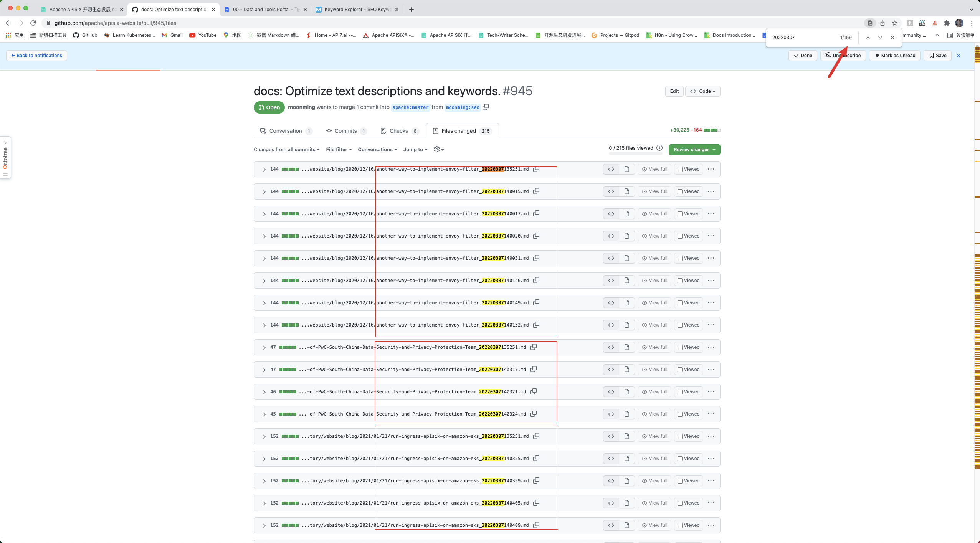Click Back to notifications link
This screenshot has height=543, width=980.
(x=36, y=56)
